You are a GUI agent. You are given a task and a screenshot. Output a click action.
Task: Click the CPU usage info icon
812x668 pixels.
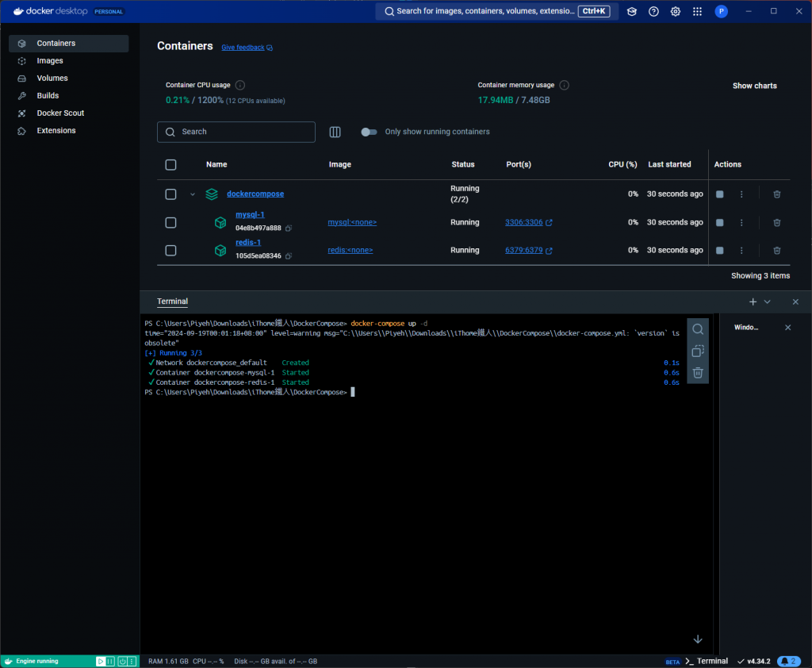(239, 85)
